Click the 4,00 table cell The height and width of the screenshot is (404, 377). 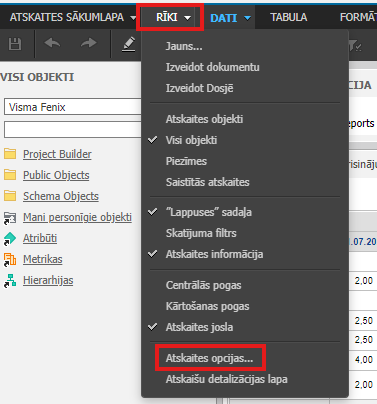point(364,360)
